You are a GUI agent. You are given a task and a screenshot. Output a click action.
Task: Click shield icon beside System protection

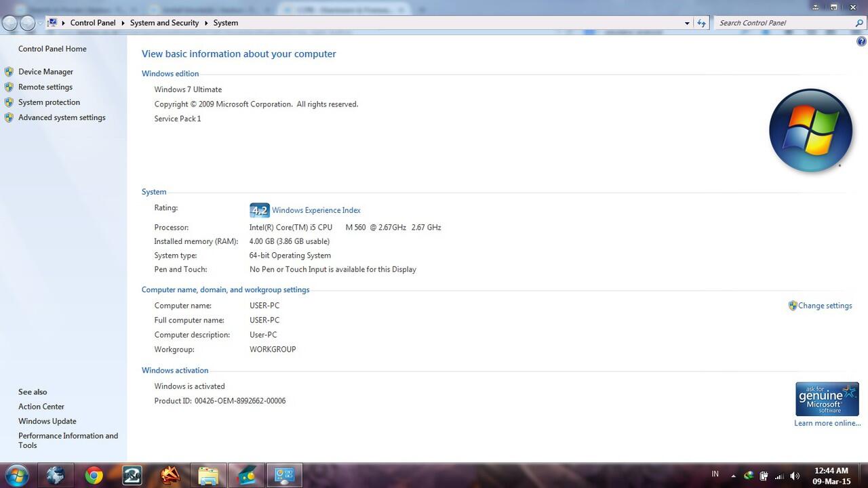(x=9, y=102)
